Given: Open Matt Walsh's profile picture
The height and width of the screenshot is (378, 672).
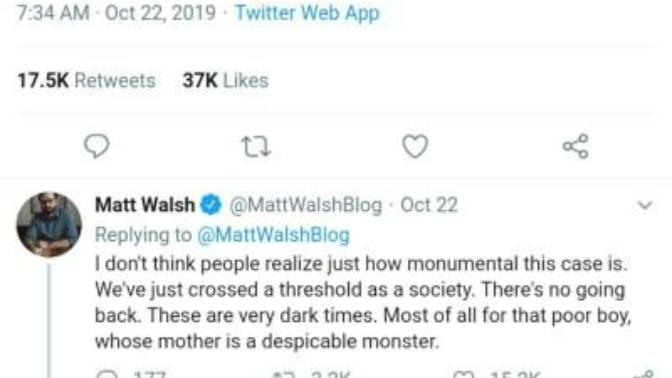Looking at the screenshot, I should click(x=49, y=224).
